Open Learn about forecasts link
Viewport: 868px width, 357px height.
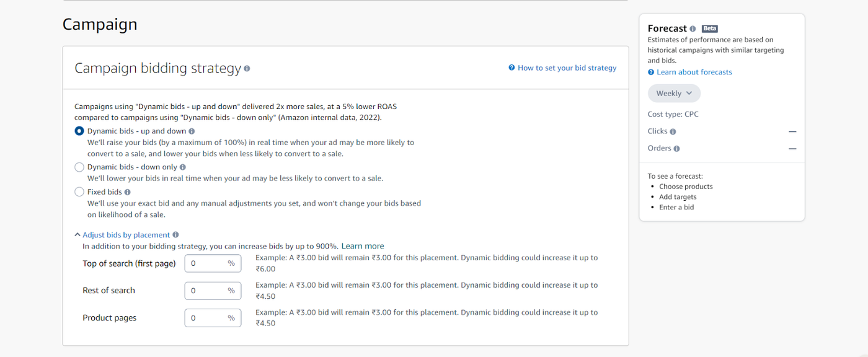(694, 72)
